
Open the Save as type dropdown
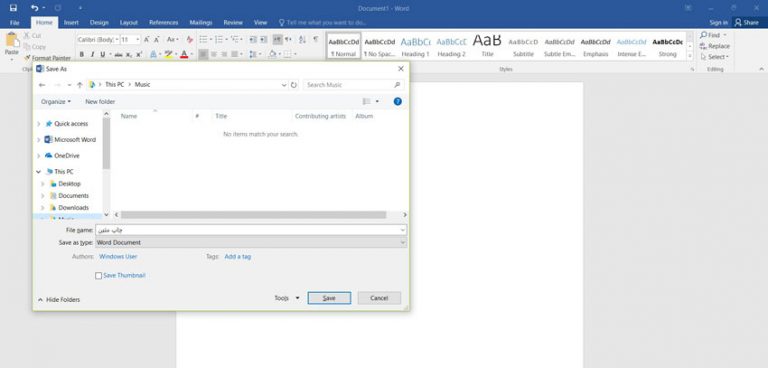pyautogui.click(x=251, y=243)
